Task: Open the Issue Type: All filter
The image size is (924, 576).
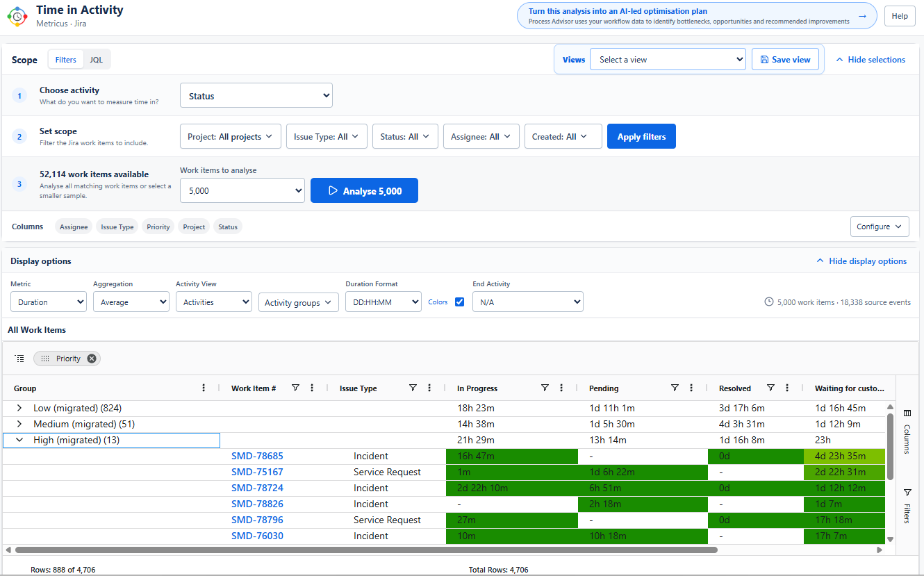Action: 327,137
